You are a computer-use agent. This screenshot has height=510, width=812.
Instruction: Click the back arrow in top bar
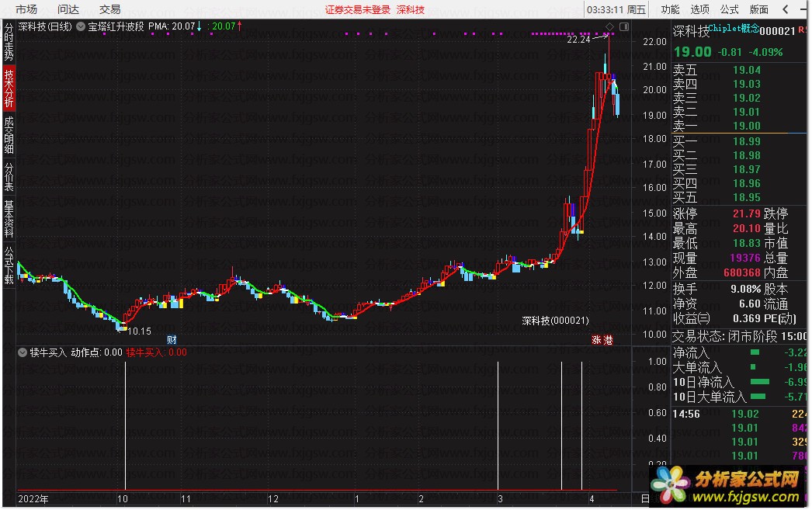pos(786,9)
